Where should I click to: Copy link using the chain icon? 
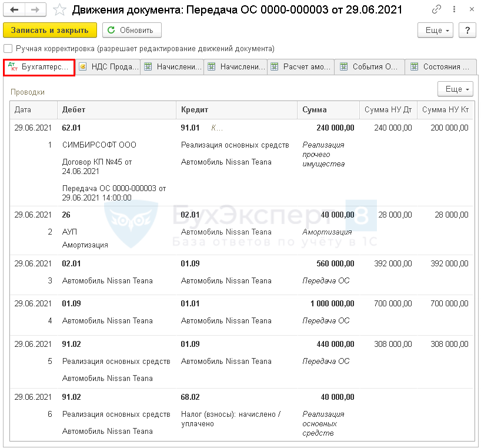(x=436, y=10)
